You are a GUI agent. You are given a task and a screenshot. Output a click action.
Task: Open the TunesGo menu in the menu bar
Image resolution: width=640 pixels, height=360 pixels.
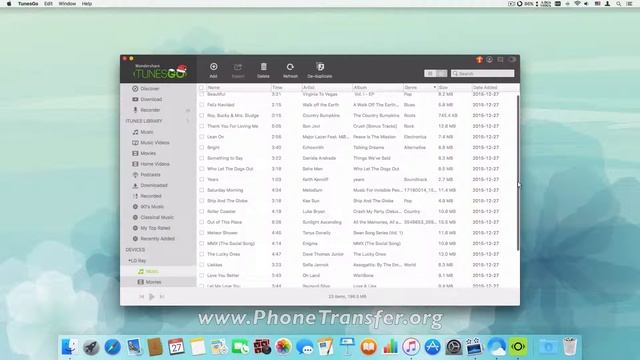[x=28, y=4]
